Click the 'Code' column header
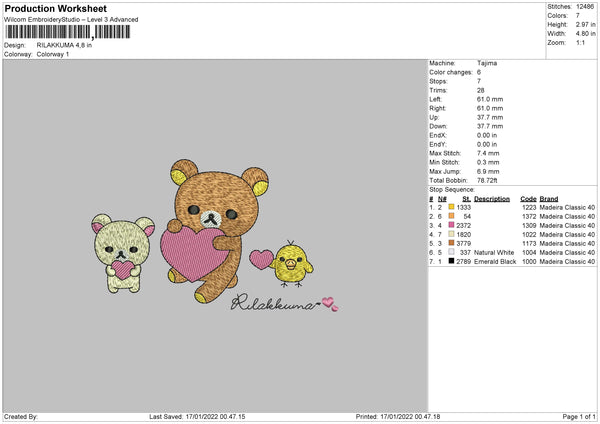Image resolution: width=600 pixels, height=424 pixels. (528, 199)
